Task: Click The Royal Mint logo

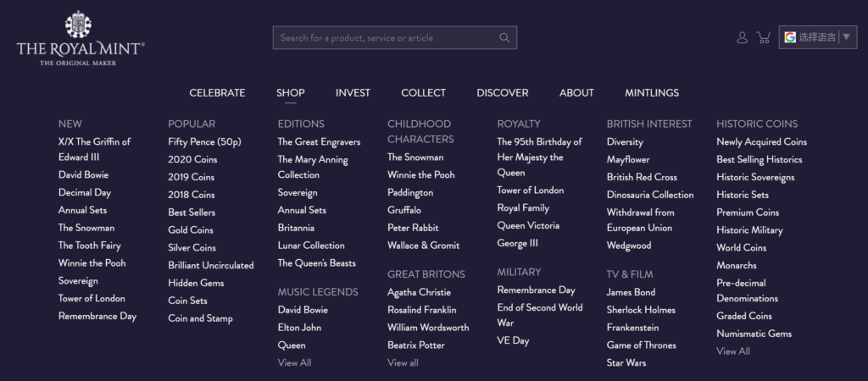Action: 81,39
